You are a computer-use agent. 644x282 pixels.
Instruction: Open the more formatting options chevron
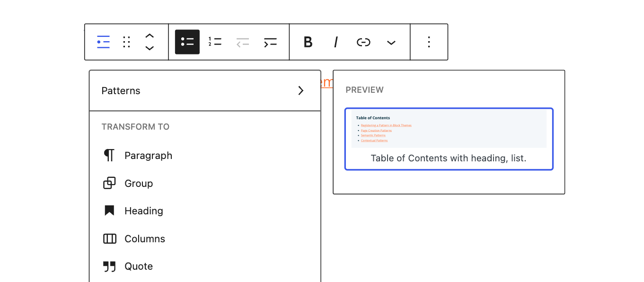point(391,43)
